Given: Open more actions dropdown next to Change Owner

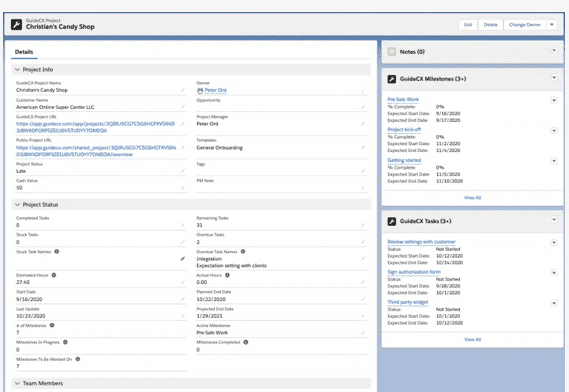Looking at the screenshot, I should point(552,25).
